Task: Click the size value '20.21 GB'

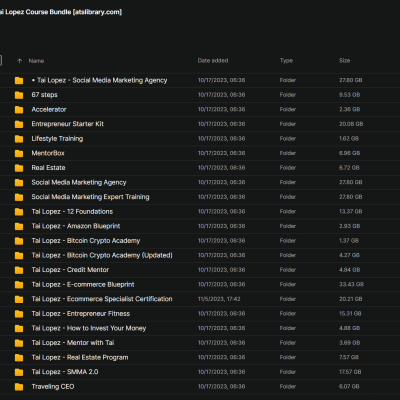Action: 350,299
